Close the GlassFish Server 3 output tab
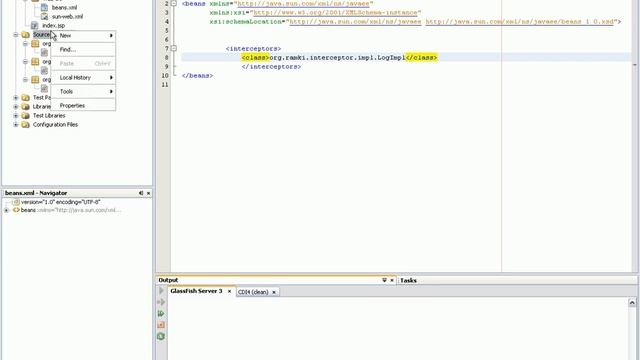 coord(229,291)
